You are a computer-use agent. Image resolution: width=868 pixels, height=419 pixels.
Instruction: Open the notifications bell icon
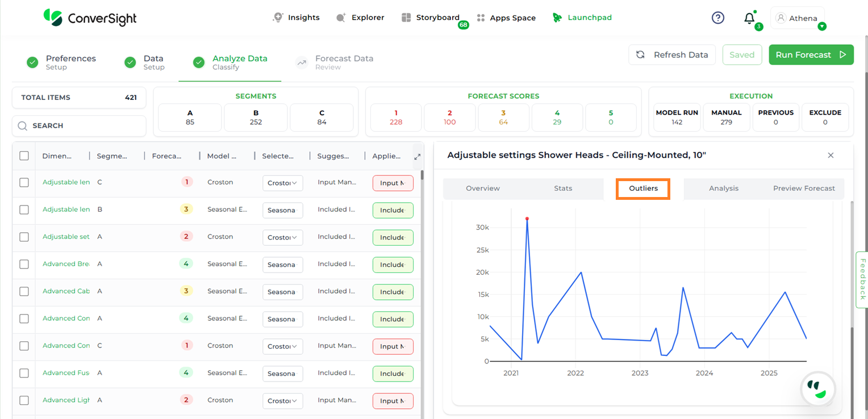point(749,18)
